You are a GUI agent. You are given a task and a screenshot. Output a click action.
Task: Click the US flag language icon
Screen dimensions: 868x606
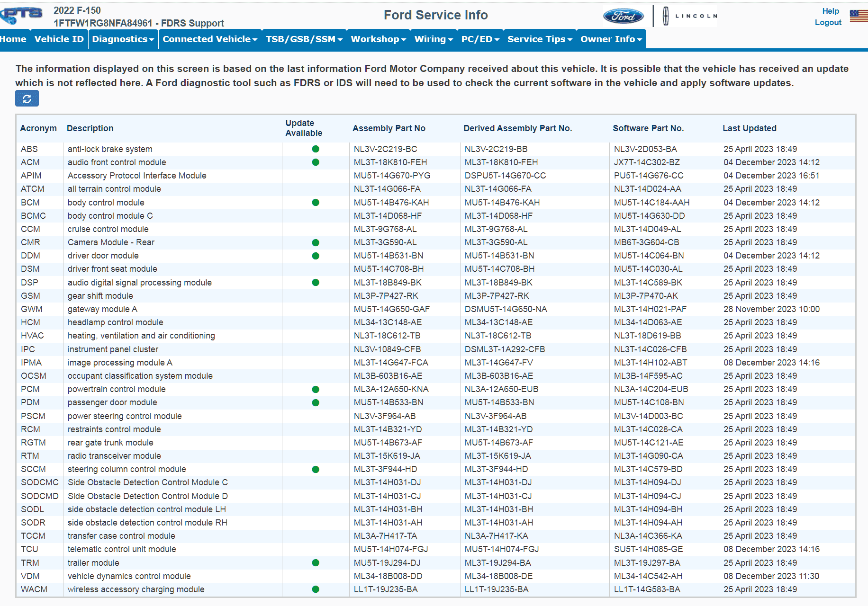pyautogui.click(x=858, y=16)
